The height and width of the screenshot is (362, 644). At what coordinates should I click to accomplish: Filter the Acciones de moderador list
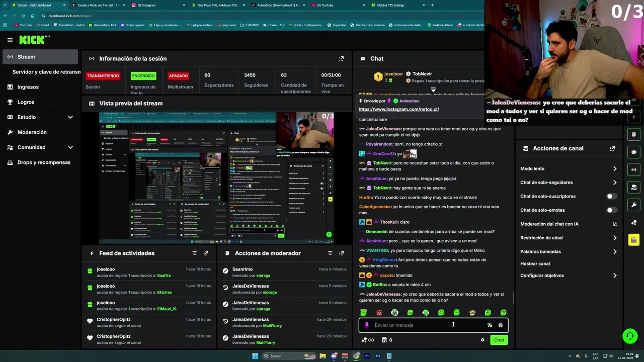coord(330,253)
